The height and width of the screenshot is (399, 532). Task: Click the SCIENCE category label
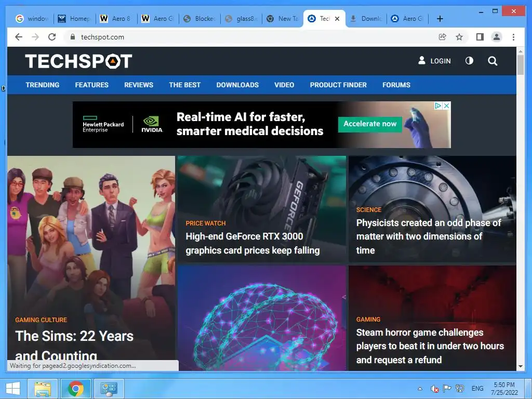[369, 210]
